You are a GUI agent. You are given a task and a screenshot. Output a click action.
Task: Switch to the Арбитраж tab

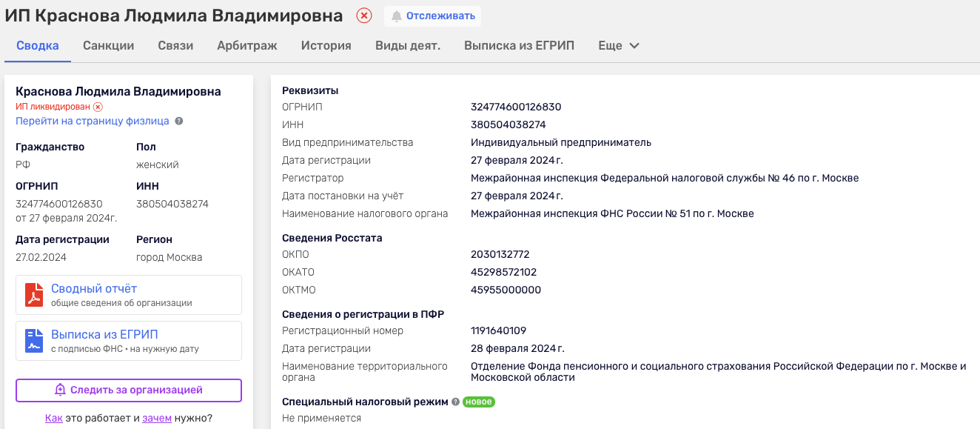[246, 45]
